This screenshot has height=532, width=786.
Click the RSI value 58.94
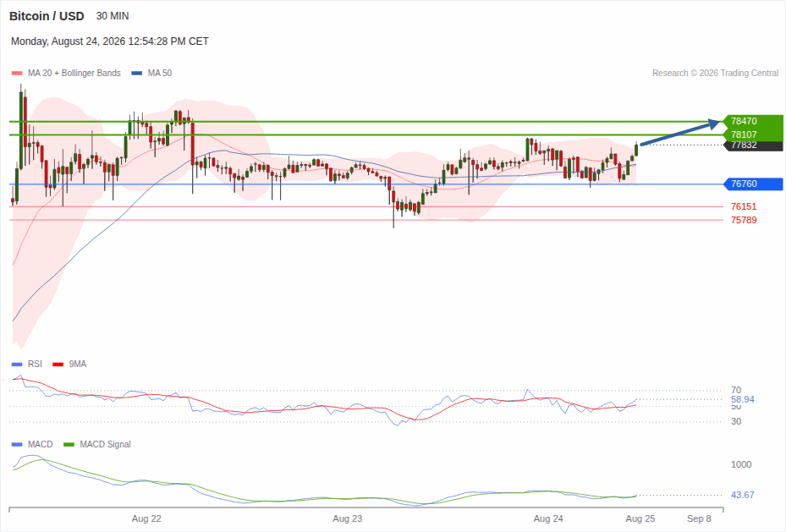pos(742,400)
